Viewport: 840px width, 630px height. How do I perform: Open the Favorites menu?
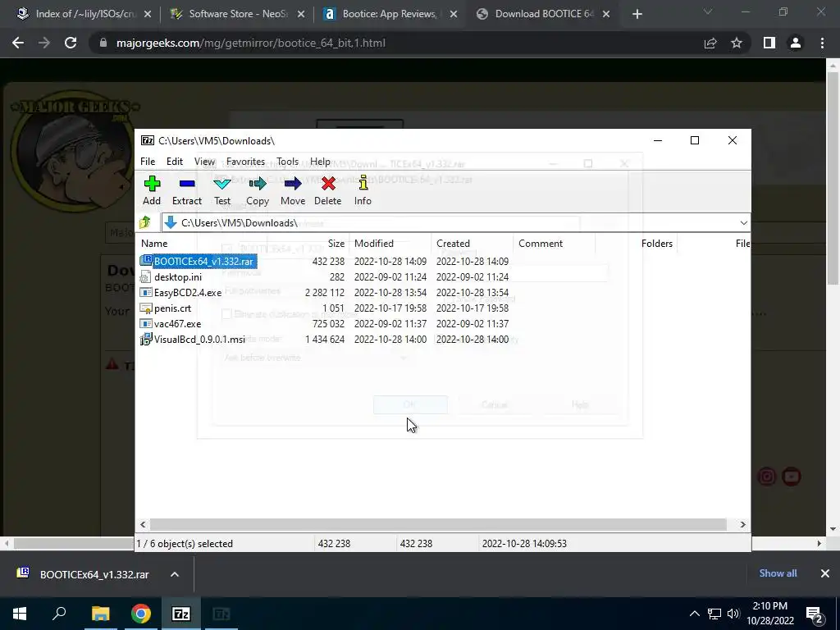coord(245,162)
